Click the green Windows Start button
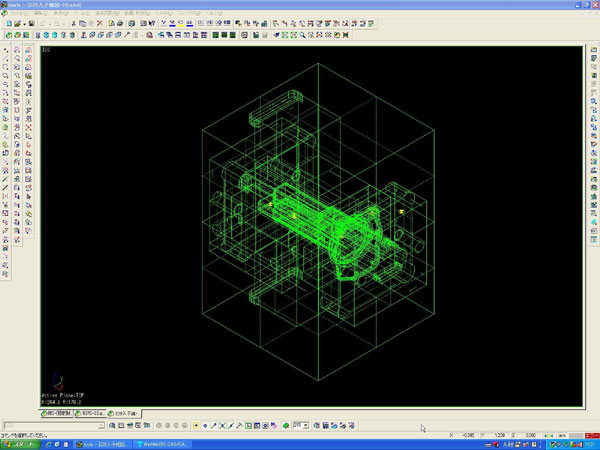The height and width of the screenshot is (450, 600). (x=16, y=443)
